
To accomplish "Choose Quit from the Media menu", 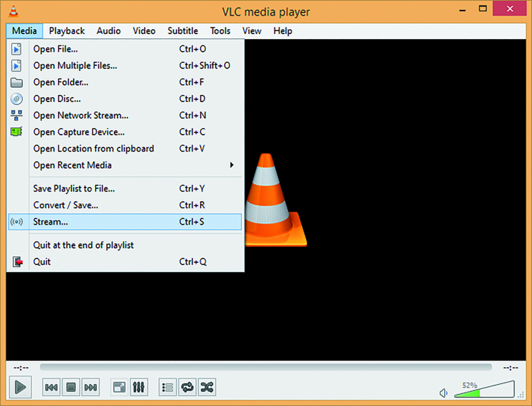I will [x=125, y=261].
